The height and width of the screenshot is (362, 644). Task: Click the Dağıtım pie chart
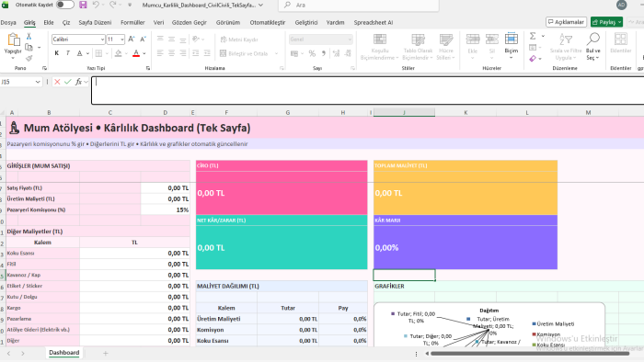click(x=489, y=325)
